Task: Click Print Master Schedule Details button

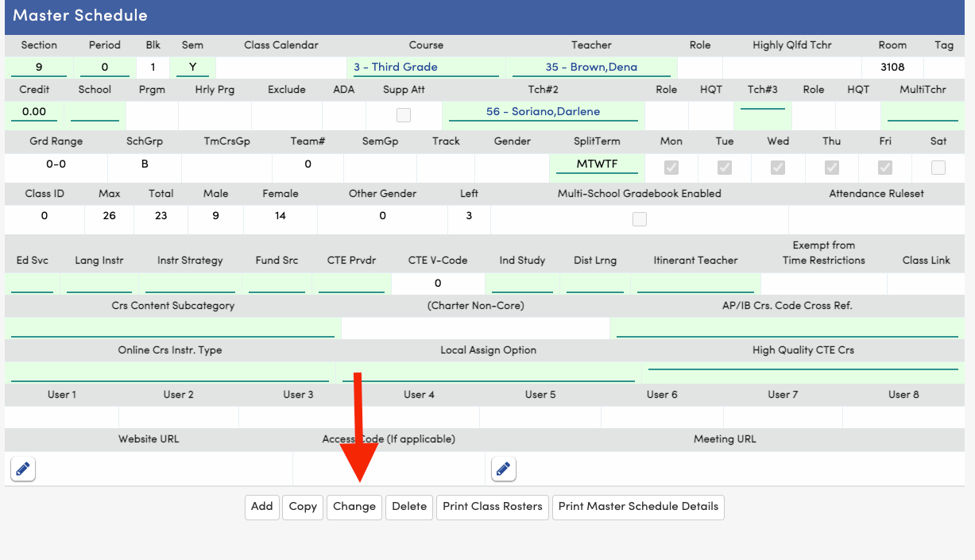Action: (638, 507)
